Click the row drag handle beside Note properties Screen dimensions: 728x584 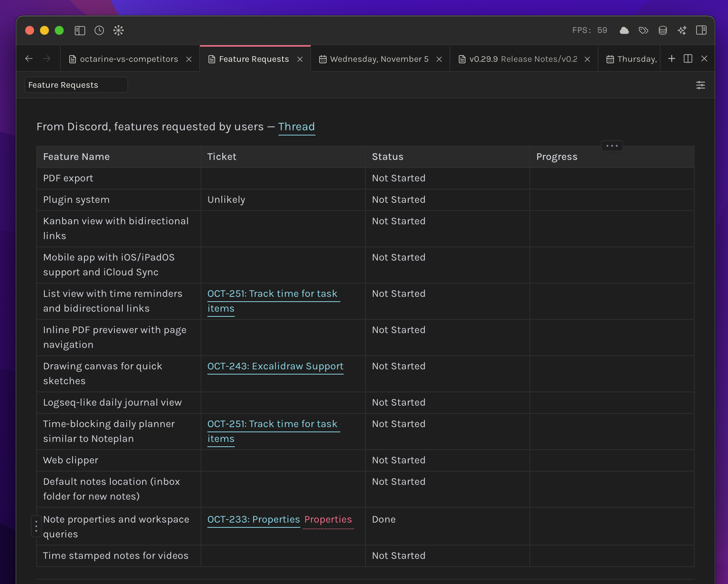coord(36,526)
